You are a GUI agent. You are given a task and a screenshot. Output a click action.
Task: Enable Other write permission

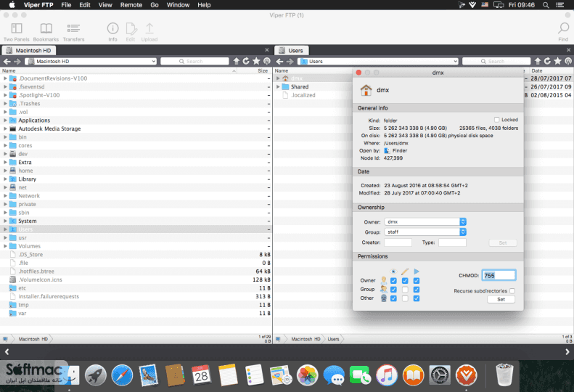click(x=405, y=298)
